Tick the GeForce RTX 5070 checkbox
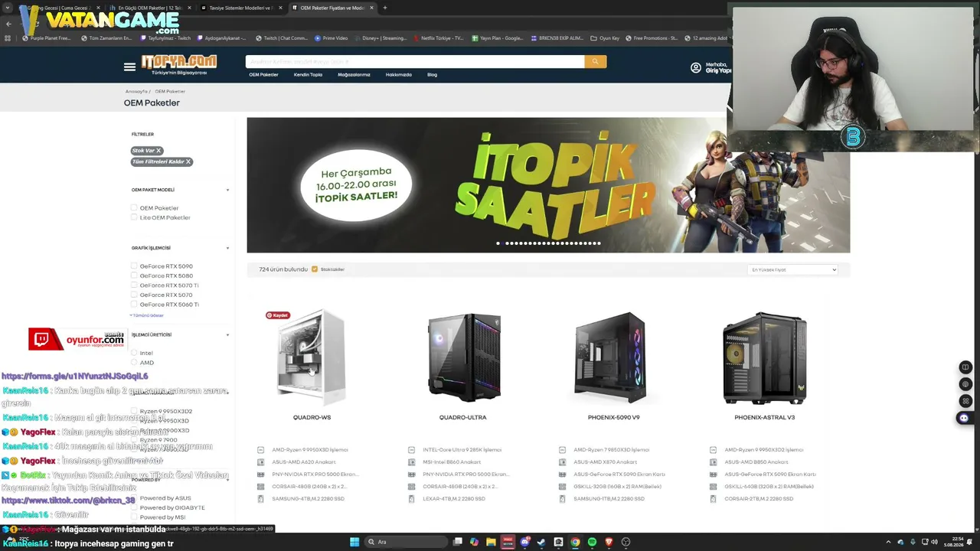This screenshot has width=980, height=551. click(x=134, y=295)
